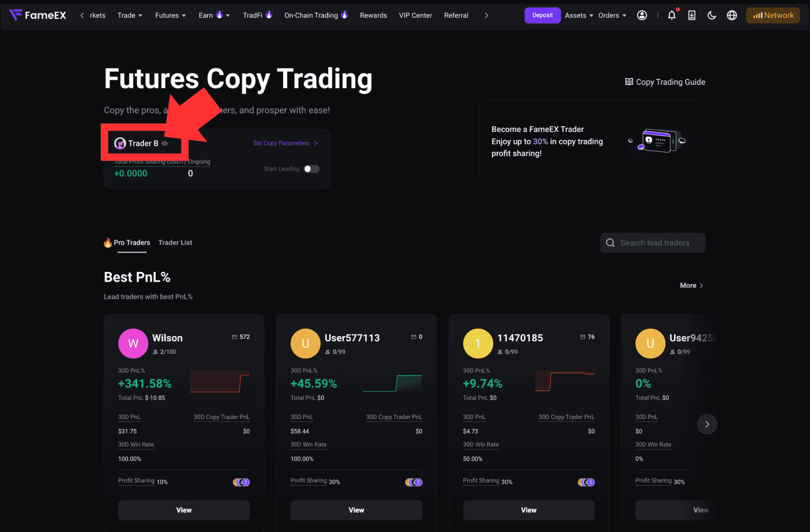Focus the Search lead traders field
Image resolution: width=810 pixels, height=532 pixels.
click(x=653, y=243)
